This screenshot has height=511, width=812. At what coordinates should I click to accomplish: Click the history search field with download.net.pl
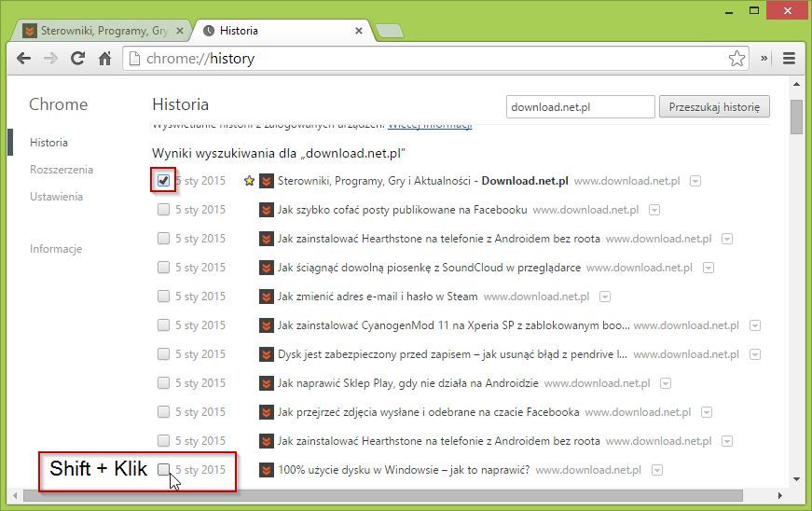(581, 107)
